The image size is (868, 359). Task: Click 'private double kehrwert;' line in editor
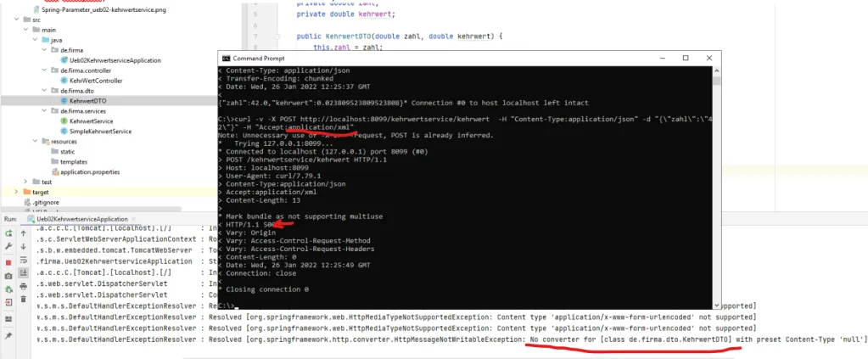point(346,14)
